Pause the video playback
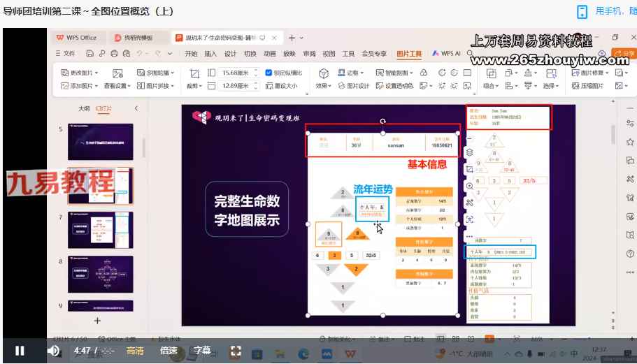The image size is (637, 364). (20, 351)
